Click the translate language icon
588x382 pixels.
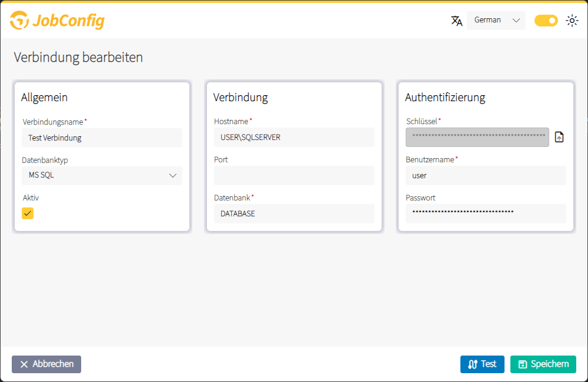click(x=456, y=21)
